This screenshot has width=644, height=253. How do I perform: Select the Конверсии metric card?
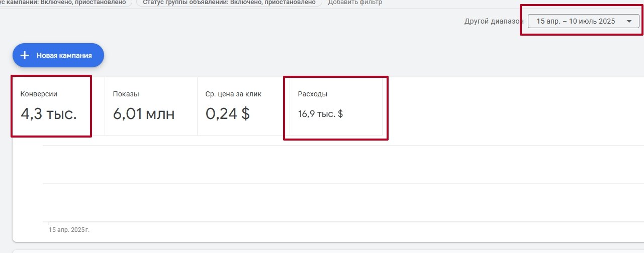(58, 106)
